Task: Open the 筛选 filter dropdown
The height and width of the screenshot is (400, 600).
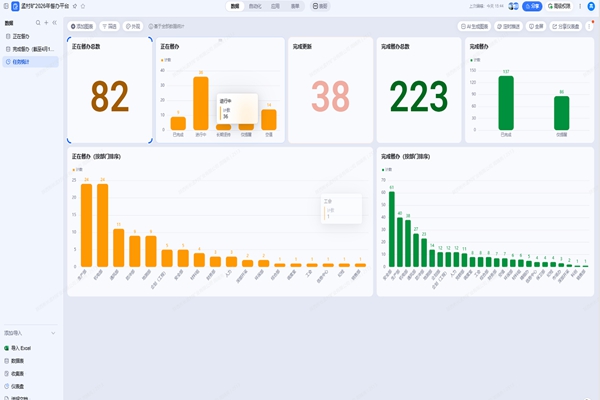Action: coord(110,26)
